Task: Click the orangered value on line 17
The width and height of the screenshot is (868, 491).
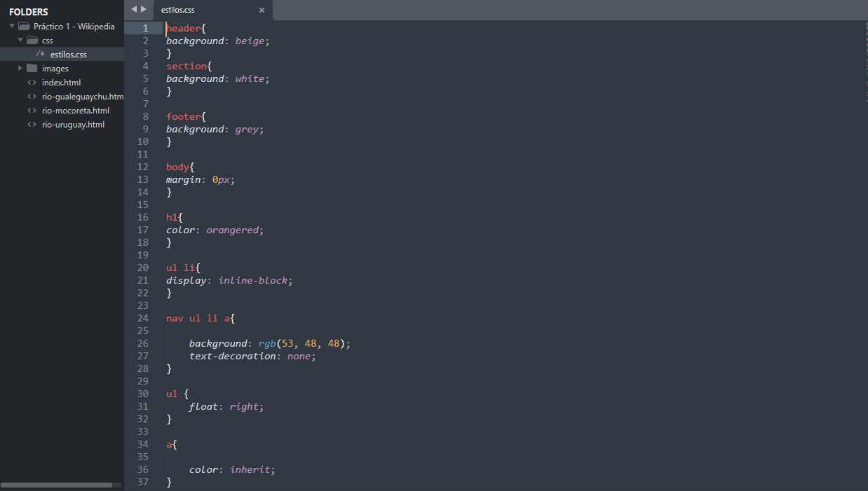Action: 233,230
